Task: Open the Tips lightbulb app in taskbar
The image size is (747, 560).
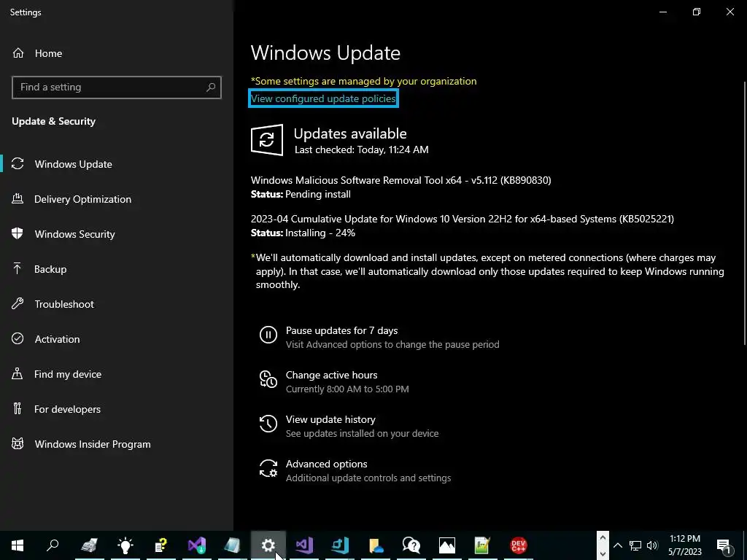Action: click(x=125, y=545)
